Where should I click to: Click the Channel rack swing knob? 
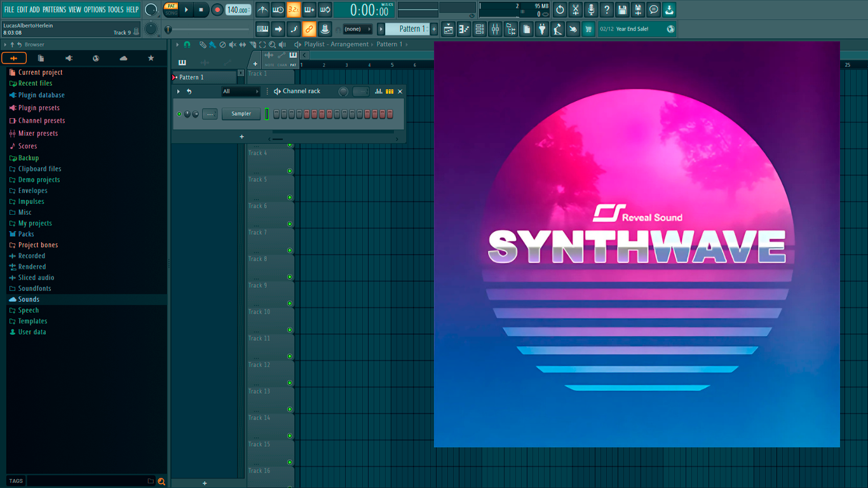tap(343, 91)
